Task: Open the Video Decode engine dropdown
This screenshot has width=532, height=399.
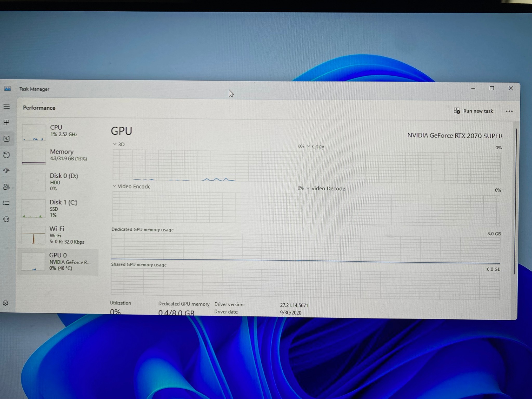Action: (x=326, y=188)
